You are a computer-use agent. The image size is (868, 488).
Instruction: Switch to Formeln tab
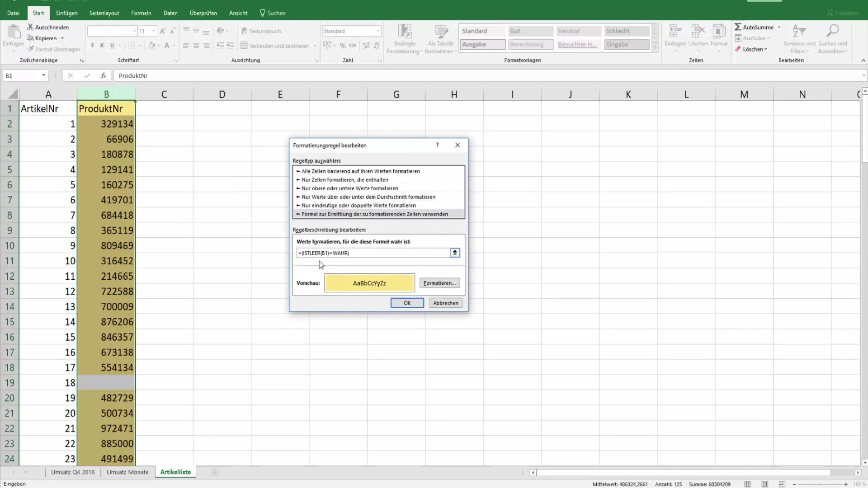pos(141,13)
